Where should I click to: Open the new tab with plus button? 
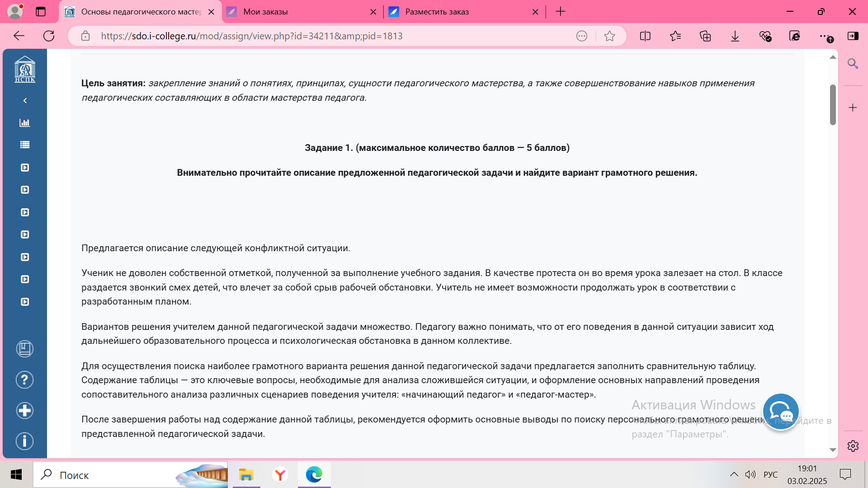[560, 12]
